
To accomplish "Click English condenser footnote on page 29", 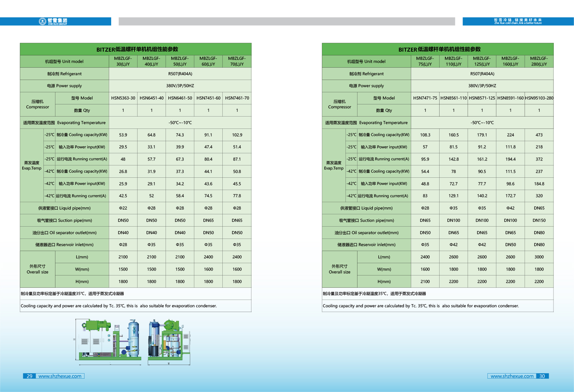I will click(x=119, y=306).
